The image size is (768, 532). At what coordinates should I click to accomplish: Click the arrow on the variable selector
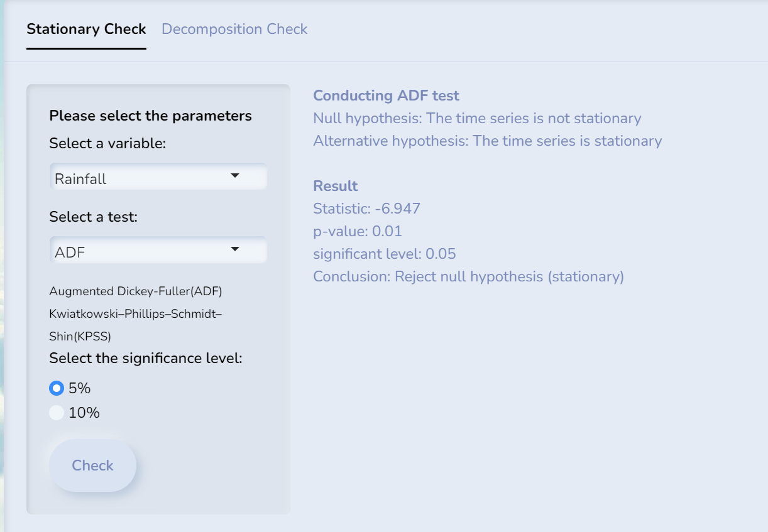(235, 176)
